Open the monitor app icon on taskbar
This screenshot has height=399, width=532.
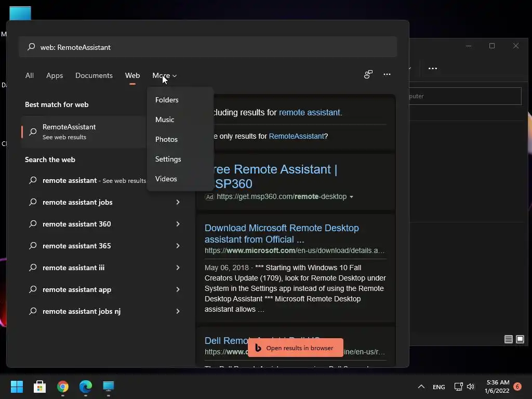click(x=109, y=387)
